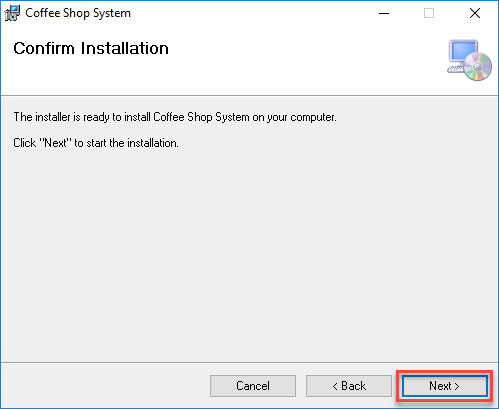The width and height of the screenshot is (499, 409).
Task: Click the CD disc in the banner graphic
Action: 478,67
